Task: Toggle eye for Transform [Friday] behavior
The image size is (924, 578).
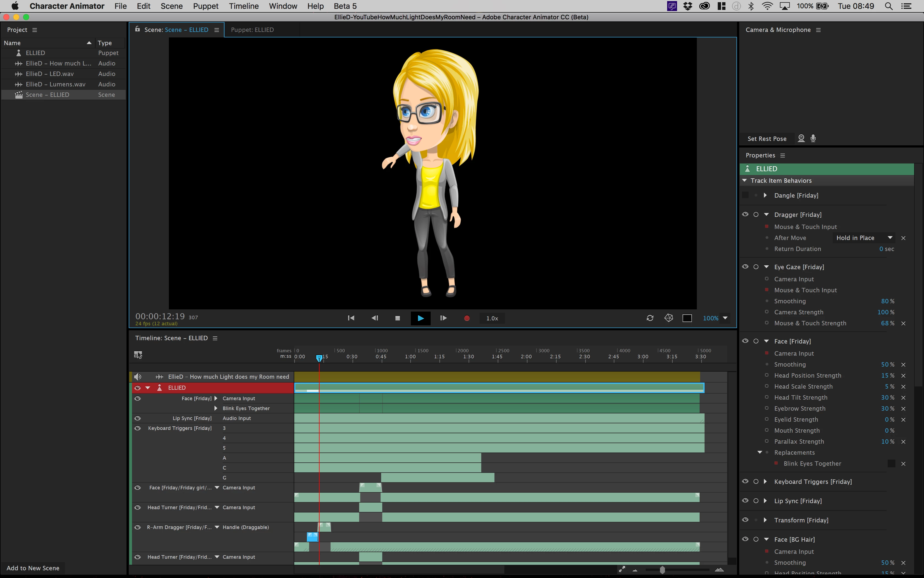Action: pyautogui.click(x=745, y=520)
